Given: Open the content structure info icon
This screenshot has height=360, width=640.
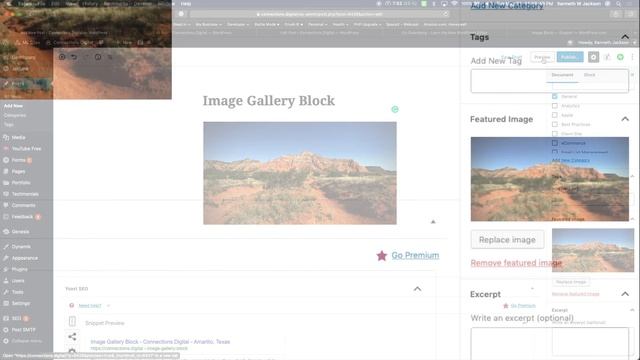Looking at the screenshot, I should click(x=98, y=57).
